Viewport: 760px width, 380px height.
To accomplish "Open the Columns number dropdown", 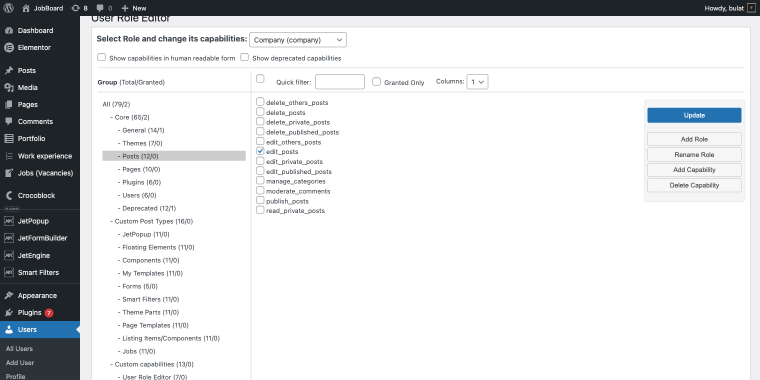I will (x=477, y=82).
